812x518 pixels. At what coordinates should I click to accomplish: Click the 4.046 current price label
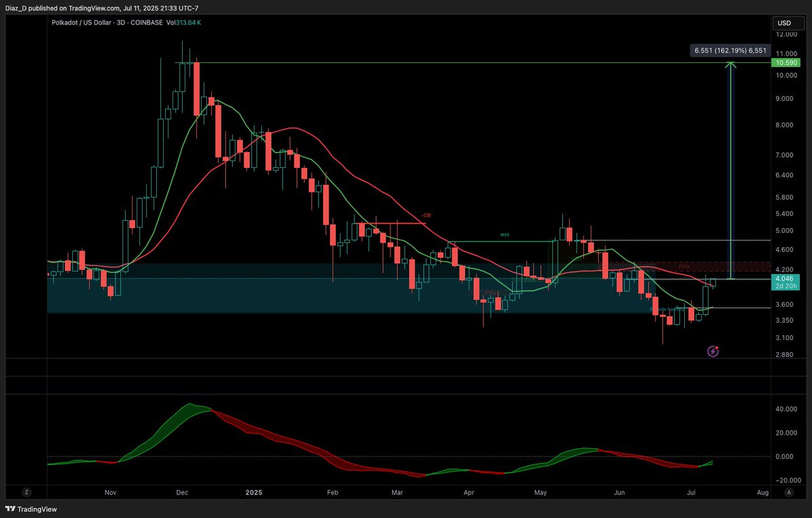click(x=784, y=278)
